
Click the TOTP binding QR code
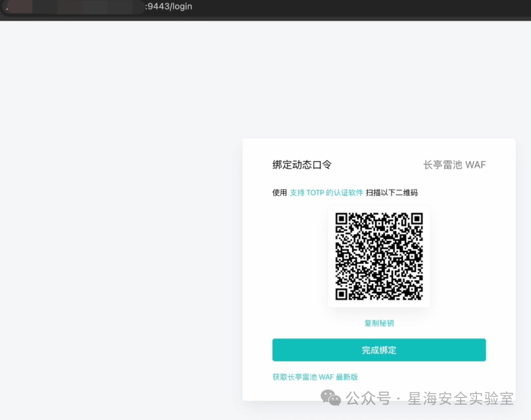click(x=379, y=256)
